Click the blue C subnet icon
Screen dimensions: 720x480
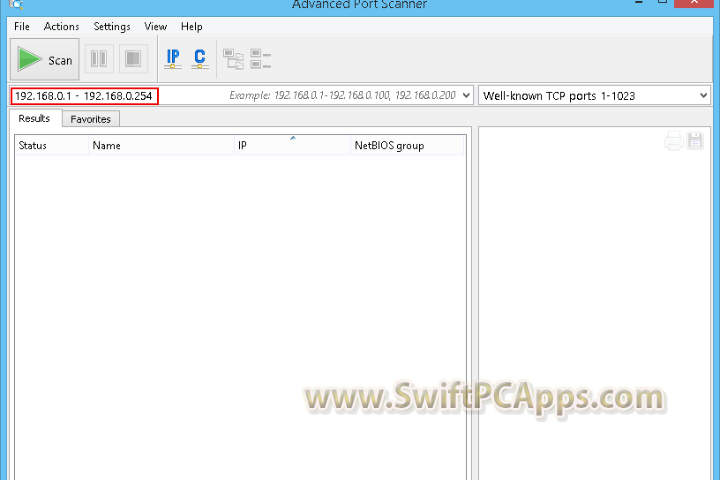click(x=200, y=59)
